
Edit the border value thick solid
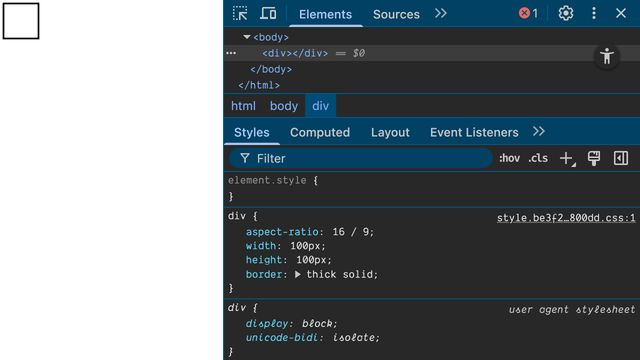point(340,274)
